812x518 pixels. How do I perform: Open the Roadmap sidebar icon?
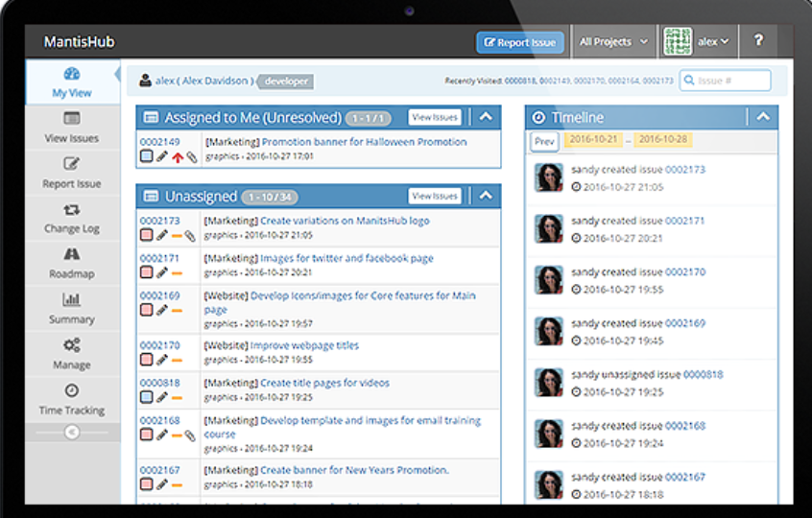pyautogui.click(x=72, y=255)
